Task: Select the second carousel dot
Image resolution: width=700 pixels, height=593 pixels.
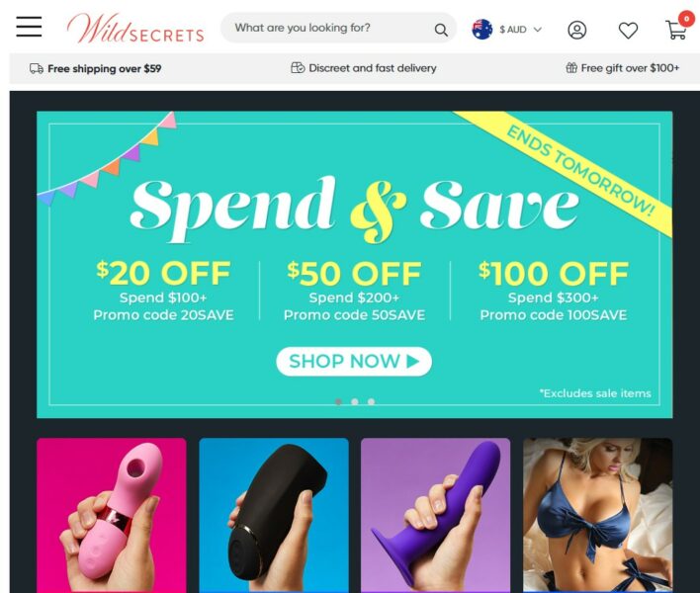Action: [x=355, y=401]
